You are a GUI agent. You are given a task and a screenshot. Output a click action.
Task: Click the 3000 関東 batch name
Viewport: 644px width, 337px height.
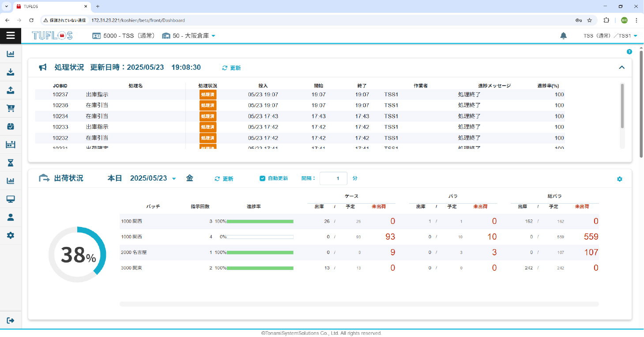tap(132, 268)
